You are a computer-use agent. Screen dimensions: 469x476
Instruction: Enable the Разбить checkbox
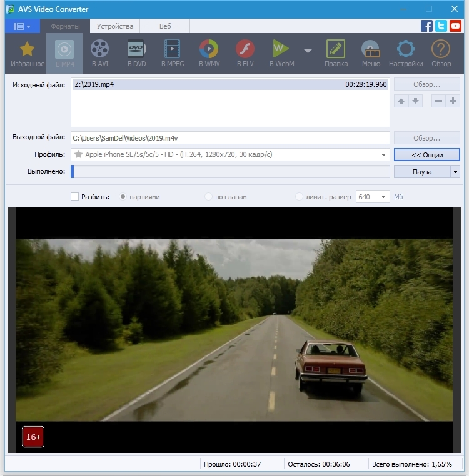(x=75, y=197)
